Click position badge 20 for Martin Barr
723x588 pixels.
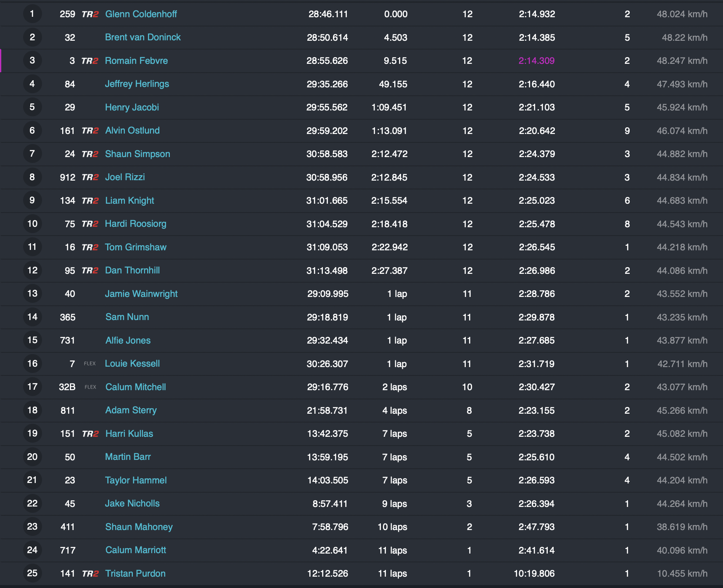tap(32, 457)
